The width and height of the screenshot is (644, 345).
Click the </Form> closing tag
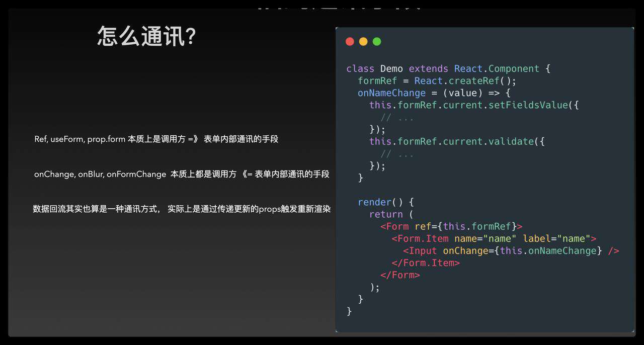tap(400, 275)
